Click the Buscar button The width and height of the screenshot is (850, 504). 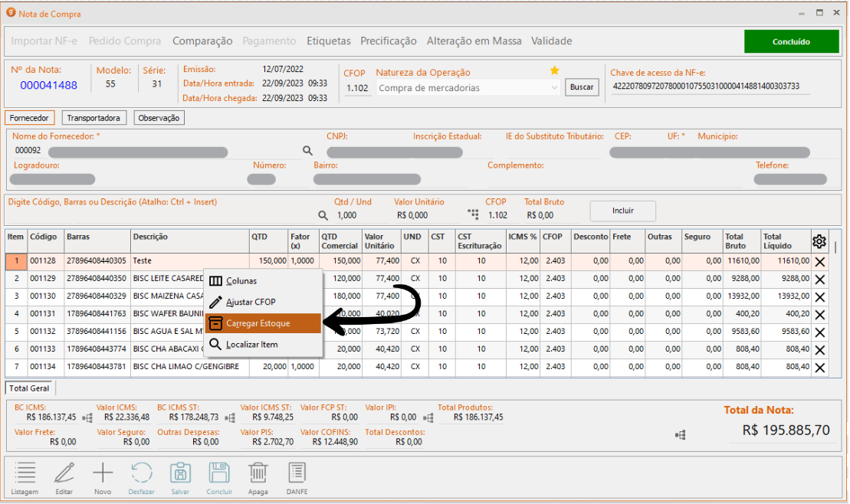(x=582, y=87)
